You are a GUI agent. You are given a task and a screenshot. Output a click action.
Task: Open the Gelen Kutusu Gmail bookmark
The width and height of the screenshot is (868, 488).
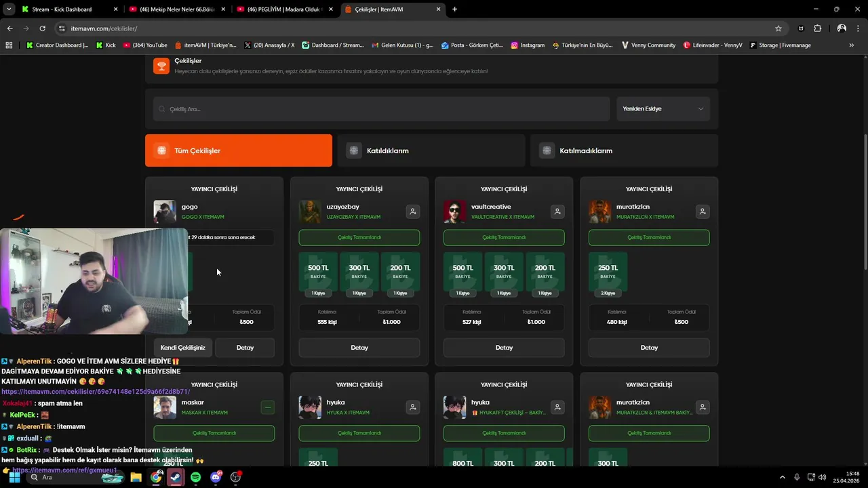point(402,45)
